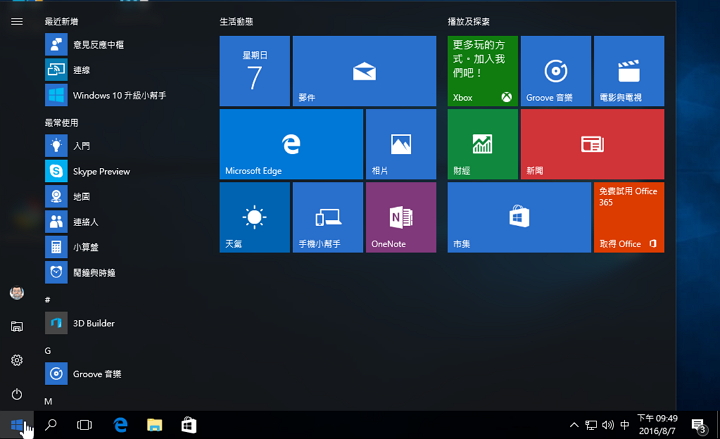Click the 播放及探索 group header
Viewport: 720px width, 439px height.
[x=468, y=22]
